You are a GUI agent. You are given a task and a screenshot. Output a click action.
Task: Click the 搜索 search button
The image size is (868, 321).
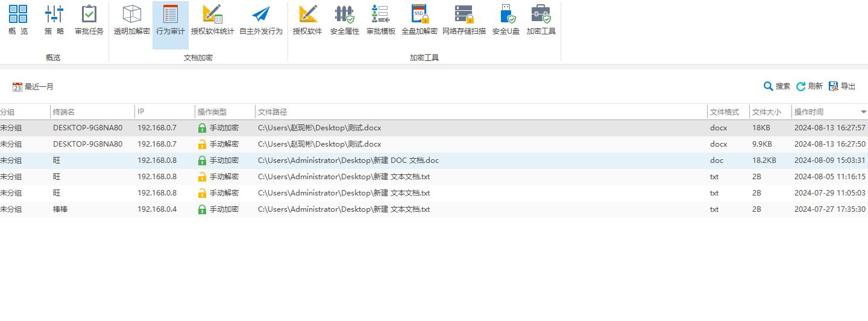coord(777,86)
